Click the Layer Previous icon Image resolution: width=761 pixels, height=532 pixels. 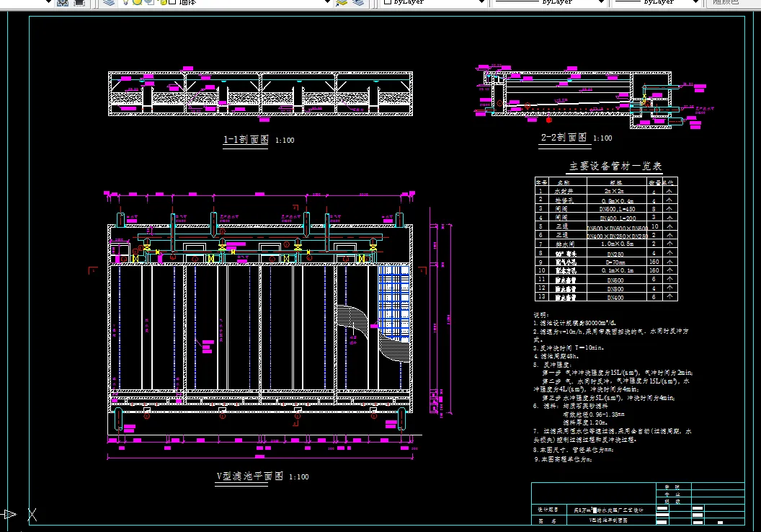coord(358,2)
